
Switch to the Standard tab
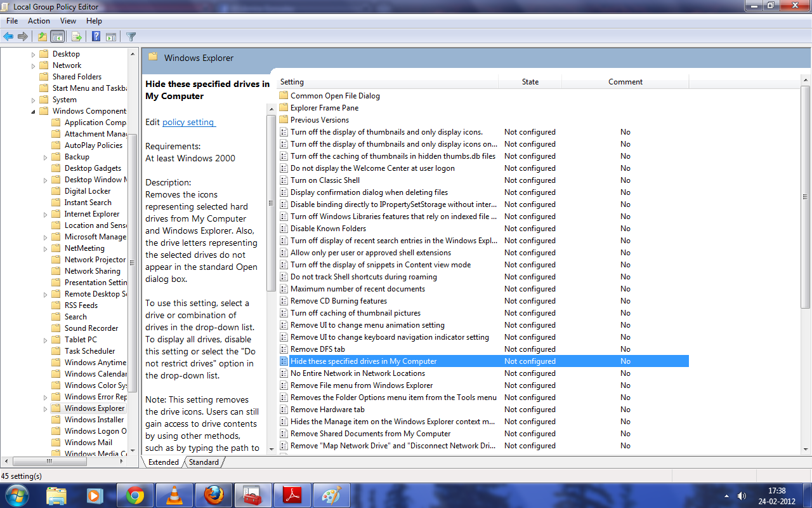[204, 462]
